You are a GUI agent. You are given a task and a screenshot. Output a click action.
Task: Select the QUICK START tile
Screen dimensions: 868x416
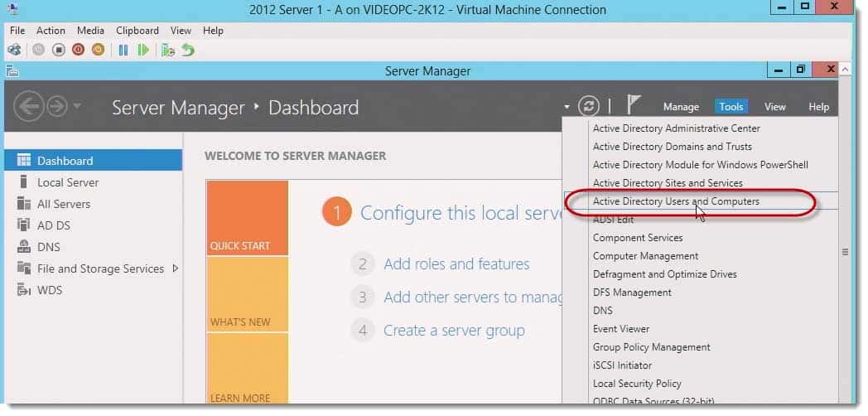[247, 218]
